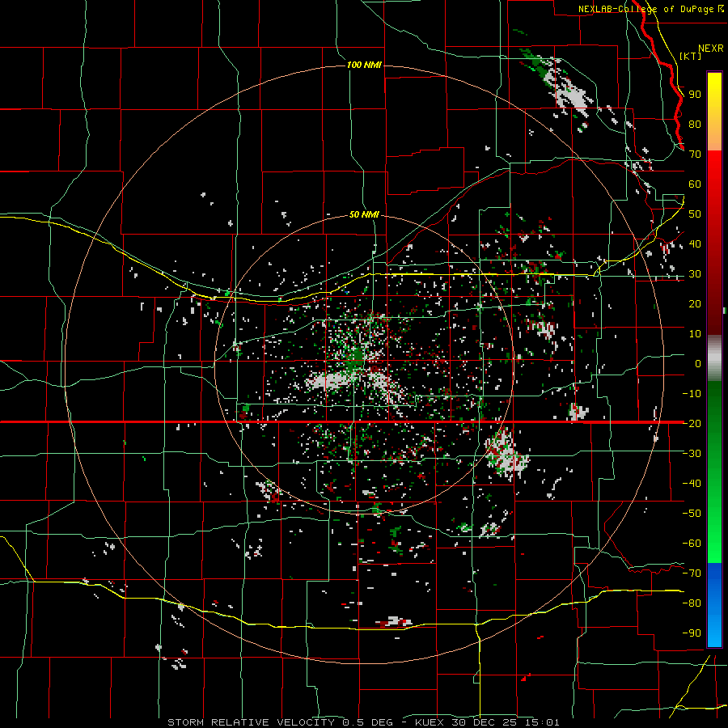This screenshot has height=728, width=728.
Task: Click "0.5 DEG" elevation text in caption
Action: 368,722
